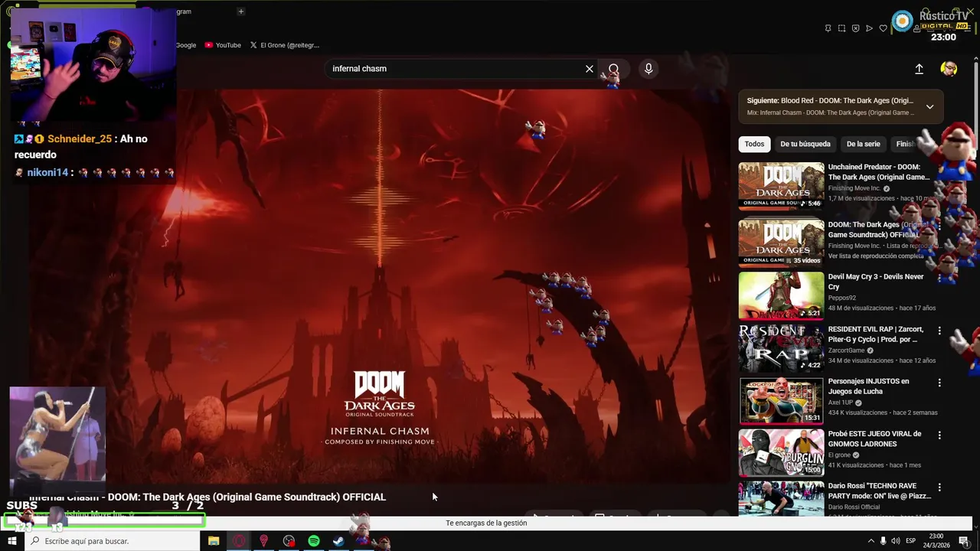Click the browser pin icon in address bar
The height and width of the screenshot is (551, 980).
tap(828, 28)
